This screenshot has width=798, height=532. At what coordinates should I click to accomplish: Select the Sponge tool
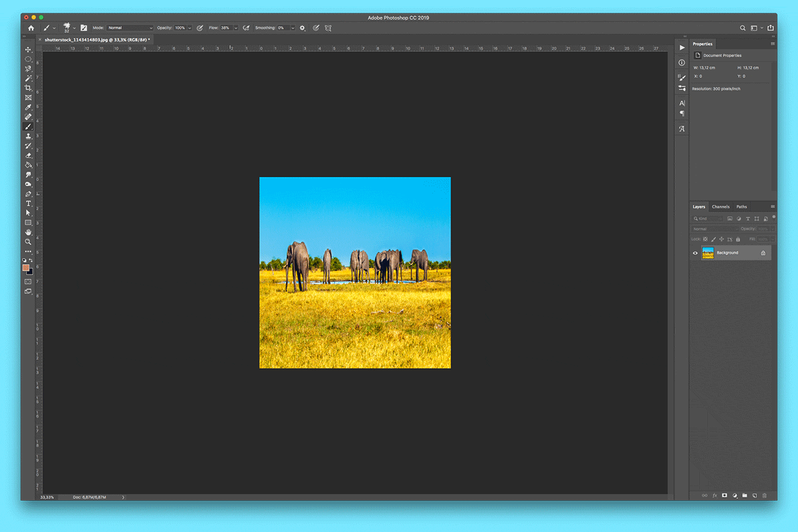pyautogui.click(x=28, y=184)
